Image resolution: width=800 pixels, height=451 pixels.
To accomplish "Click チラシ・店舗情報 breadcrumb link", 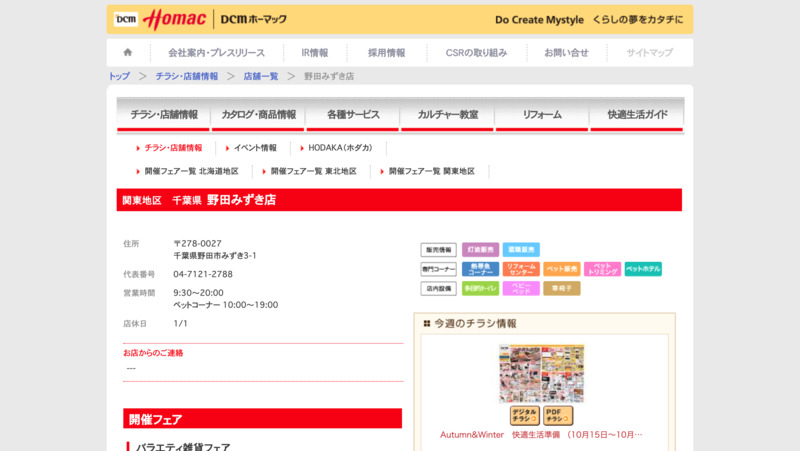I will coord(187,76).
